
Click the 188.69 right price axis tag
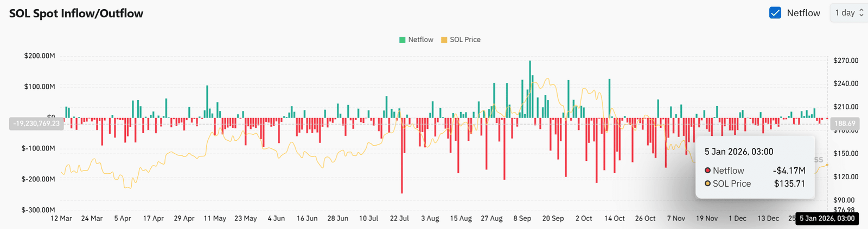click(845, 123)
